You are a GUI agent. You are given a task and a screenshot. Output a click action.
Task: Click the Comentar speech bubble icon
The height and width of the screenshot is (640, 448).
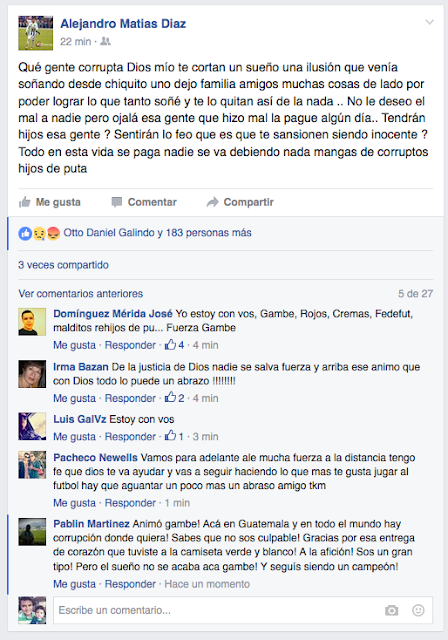tap(117, 202)
